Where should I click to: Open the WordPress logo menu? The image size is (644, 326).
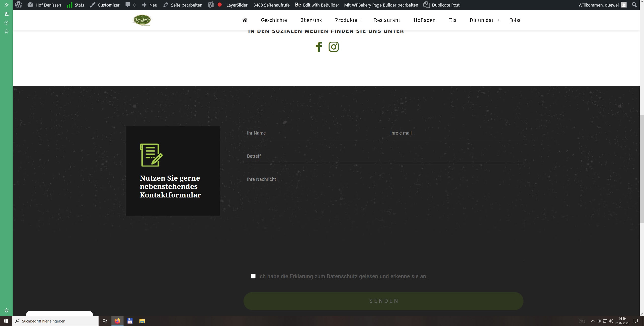pyautogui.click(x=18, y=5)
